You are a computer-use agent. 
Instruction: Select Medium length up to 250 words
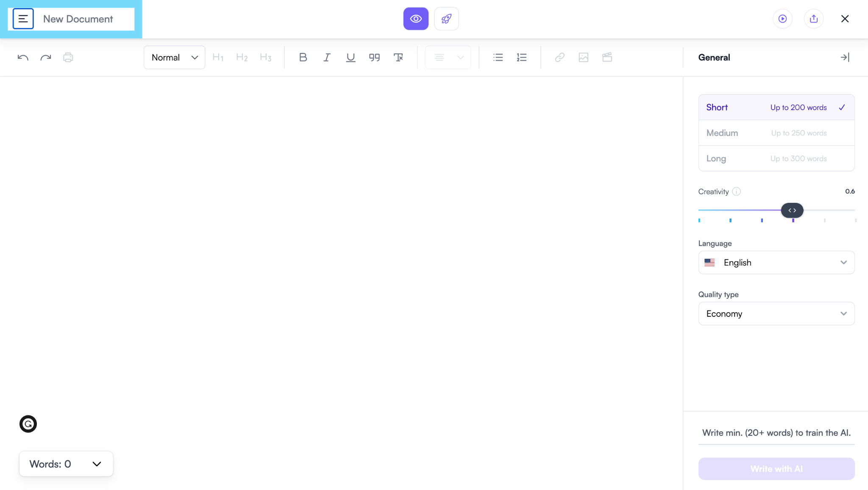776,133
